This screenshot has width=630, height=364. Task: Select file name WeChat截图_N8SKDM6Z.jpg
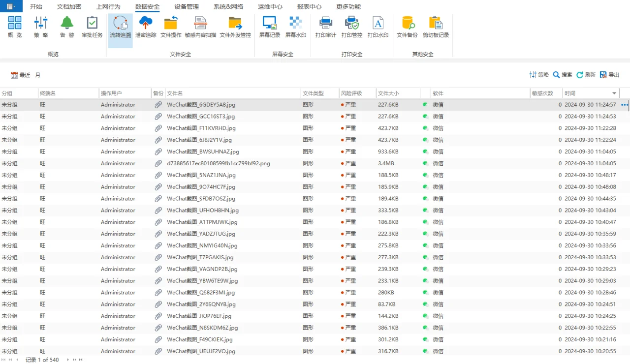[x=202, y=328]
